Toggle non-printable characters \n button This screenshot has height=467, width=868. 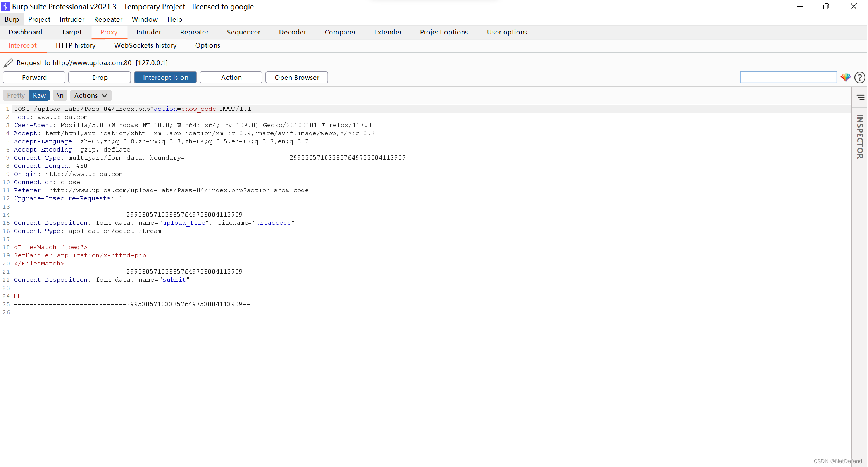click(60, 95)
